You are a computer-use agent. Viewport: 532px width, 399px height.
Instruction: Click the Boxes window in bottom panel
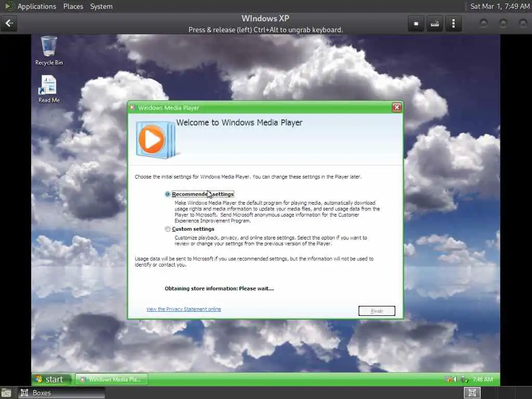point(61,393)
